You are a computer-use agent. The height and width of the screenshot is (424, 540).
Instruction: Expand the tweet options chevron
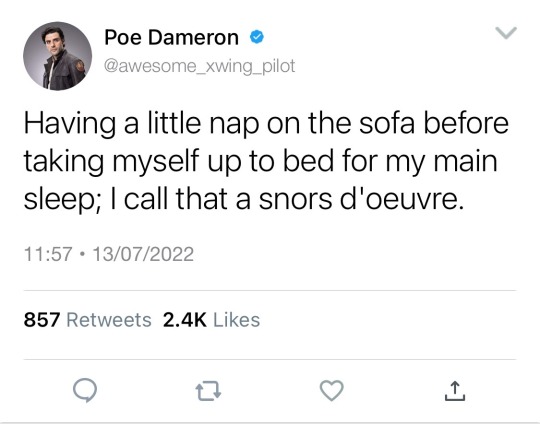click(506, 33)
